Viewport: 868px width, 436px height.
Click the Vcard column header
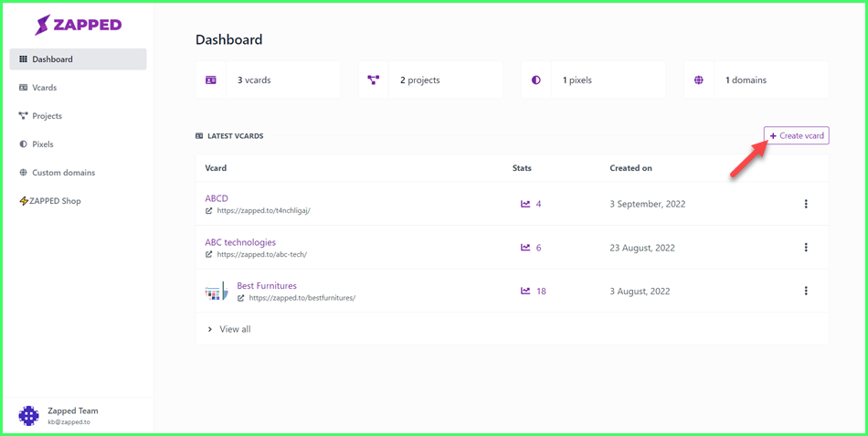pyautogui.click(x=216, y=168)
